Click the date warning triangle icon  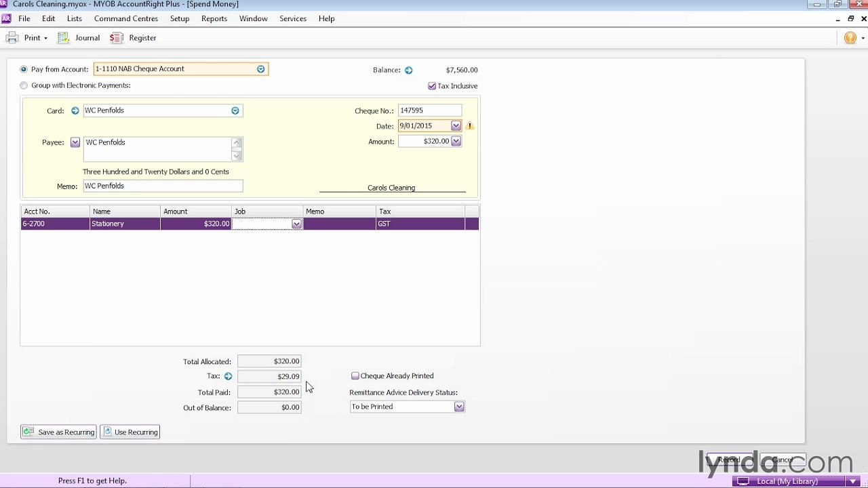pos(469,126)
